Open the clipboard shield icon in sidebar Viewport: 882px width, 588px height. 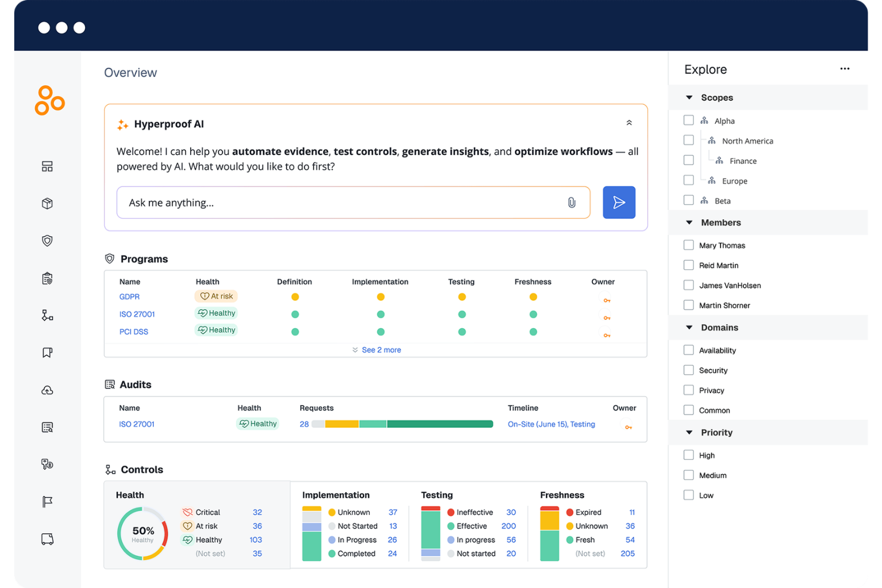pos(47,278)
